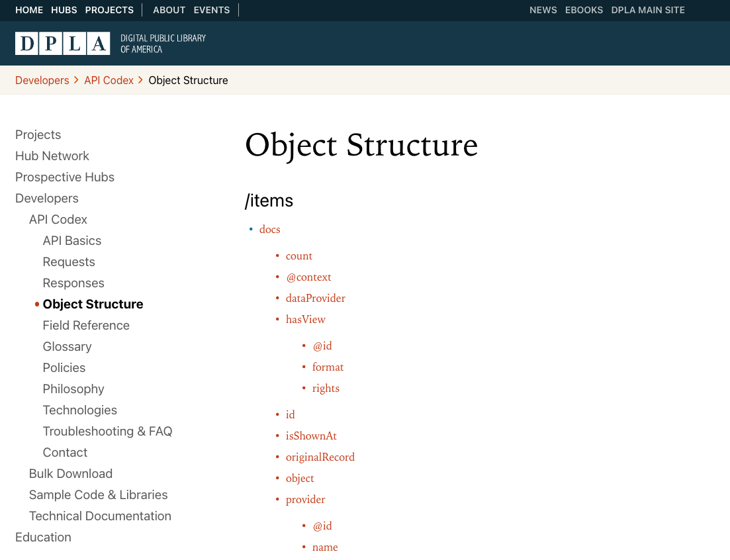This screenshot has width=730, height=560.
Task: Click the @context field link
Action: click(x=308, y=277)
